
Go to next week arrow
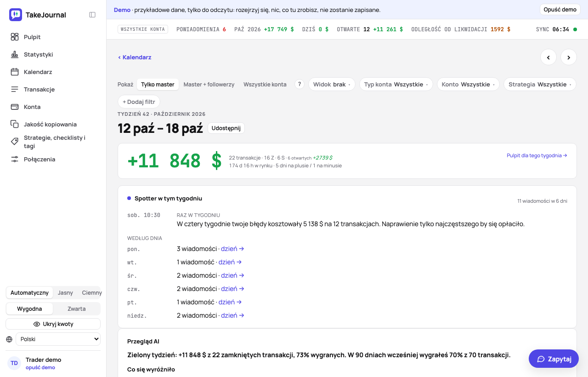pyautogui.click(x=569, y=57)
